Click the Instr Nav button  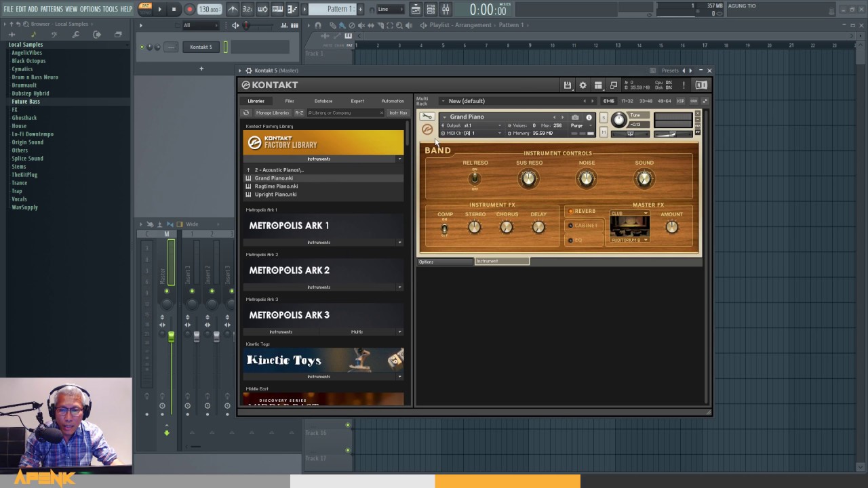pos(397,113)
